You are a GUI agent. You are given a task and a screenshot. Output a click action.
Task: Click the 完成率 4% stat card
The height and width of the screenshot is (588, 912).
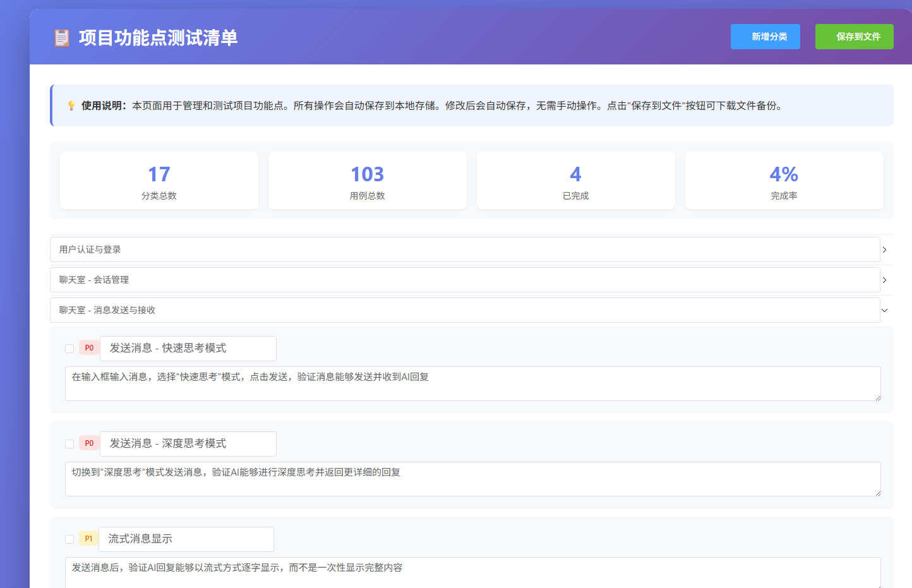point(784,180)
